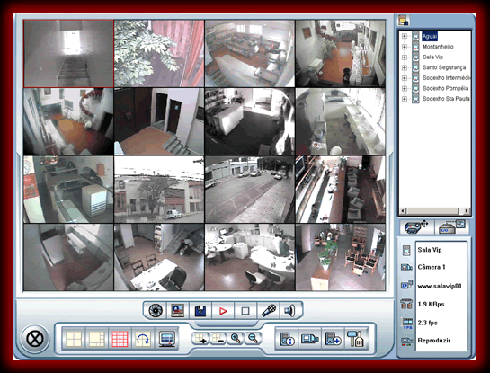Screen dimensions: 490x373
Task: Click the full screen monitor icon
Action: coord(167,339)
